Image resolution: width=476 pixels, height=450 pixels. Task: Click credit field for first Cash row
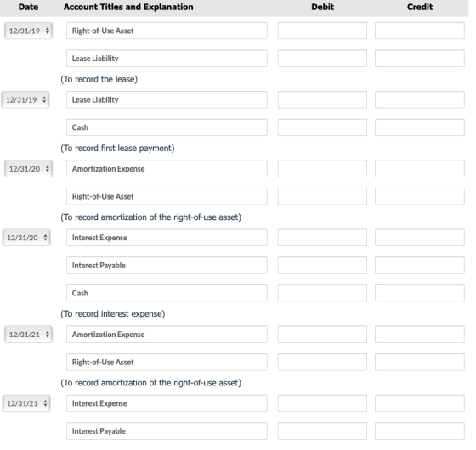pos(420,127)
